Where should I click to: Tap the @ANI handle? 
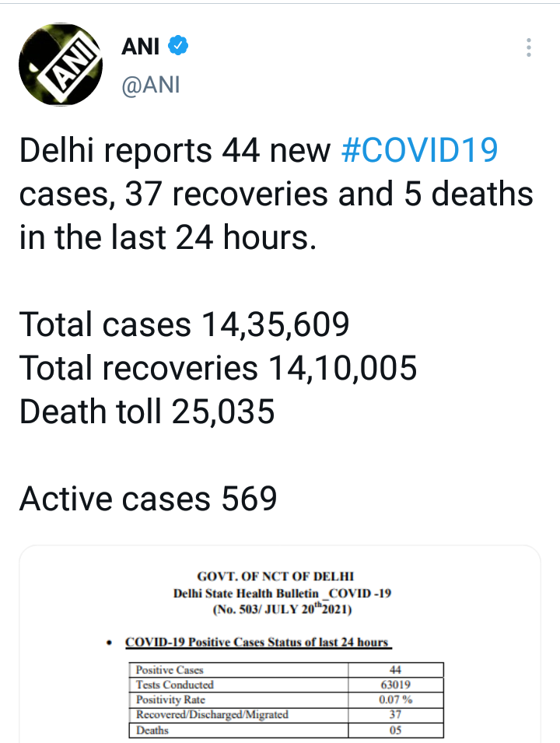point(151,84)
